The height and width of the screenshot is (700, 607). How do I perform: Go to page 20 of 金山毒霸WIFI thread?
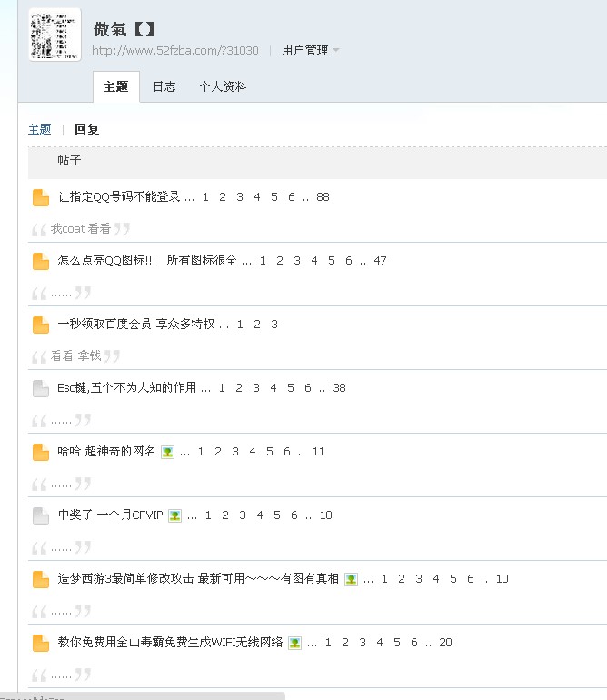(445, 643)
